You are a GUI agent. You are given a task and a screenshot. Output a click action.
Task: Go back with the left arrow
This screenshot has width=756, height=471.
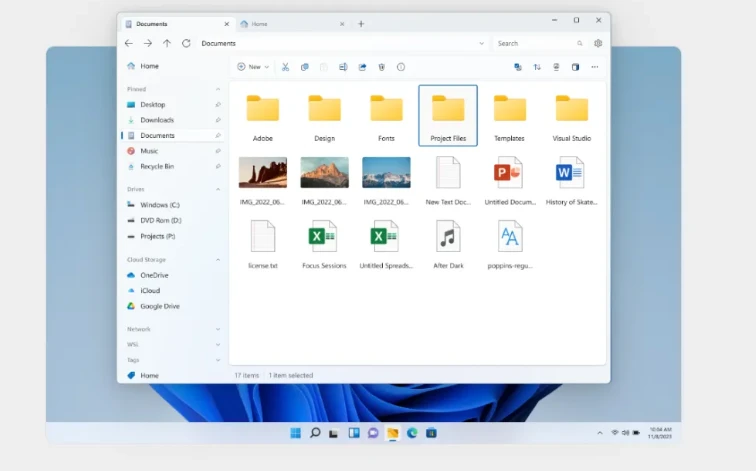(x=129, y=43)
